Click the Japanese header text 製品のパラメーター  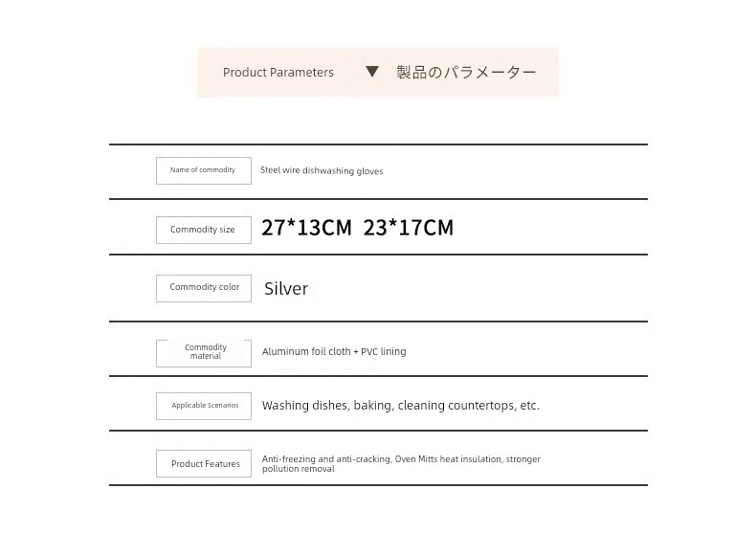click(466, 73)
